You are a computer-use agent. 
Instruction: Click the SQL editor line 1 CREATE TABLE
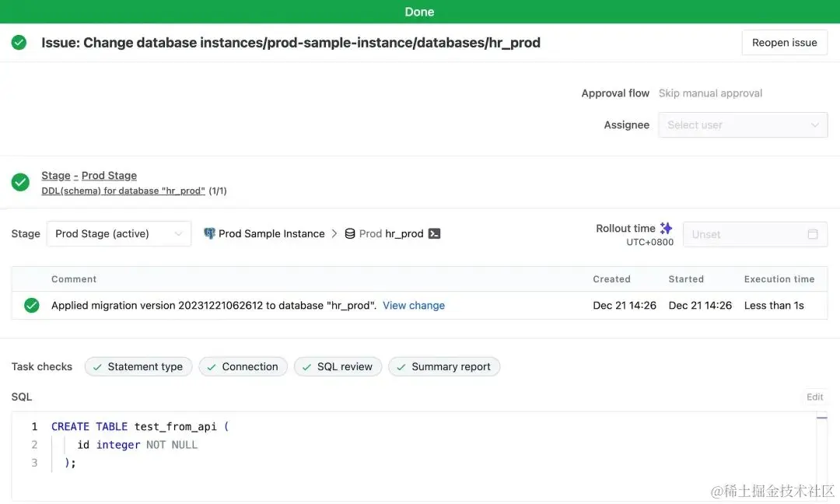pos(140,426)
